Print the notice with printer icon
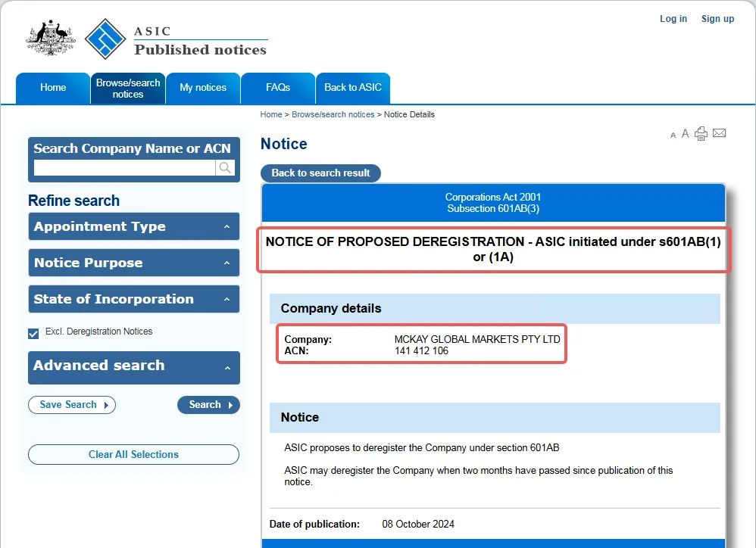The height and width of the screenshot is (548, 756). point(701,133)
